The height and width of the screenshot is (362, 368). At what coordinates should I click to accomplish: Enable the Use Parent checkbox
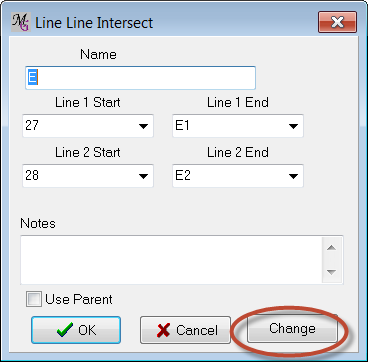[34, 299]
